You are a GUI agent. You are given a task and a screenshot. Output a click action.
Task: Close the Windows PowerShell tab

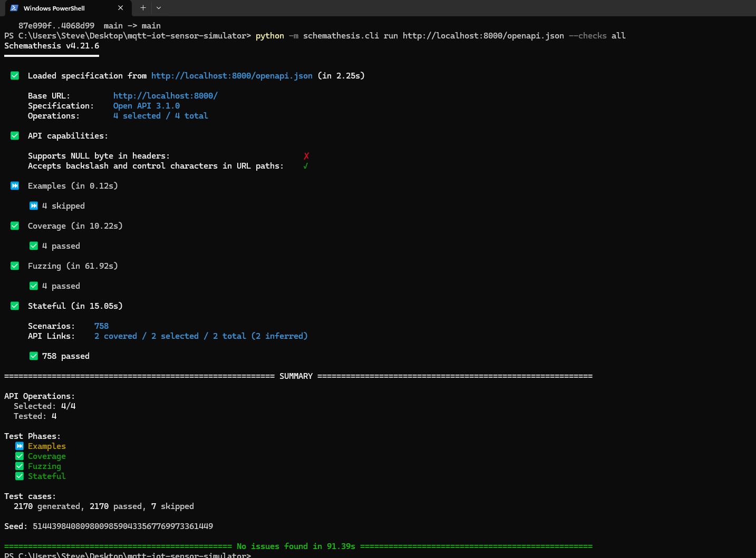121,8
